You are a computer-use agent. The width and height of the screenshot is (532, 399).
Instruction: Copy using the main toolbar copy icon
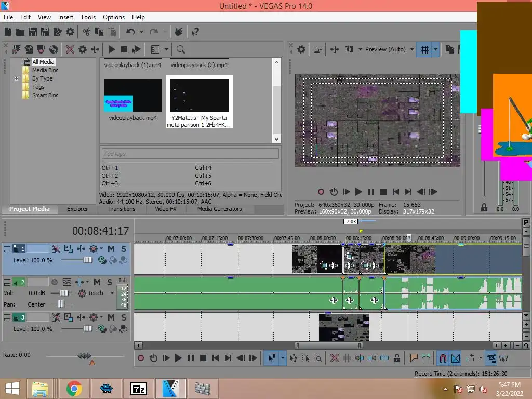99,32
